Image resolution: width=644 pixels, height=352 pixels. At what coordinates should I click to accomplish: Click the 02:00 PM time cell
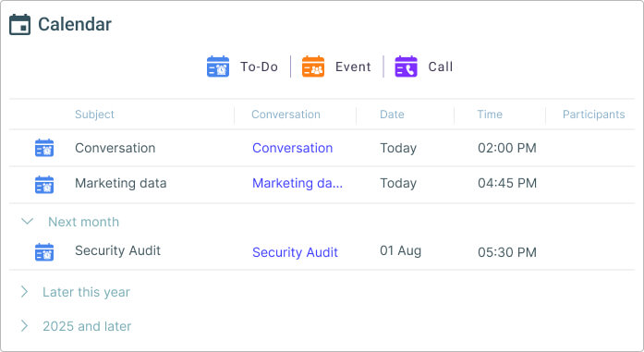[507, 148]
